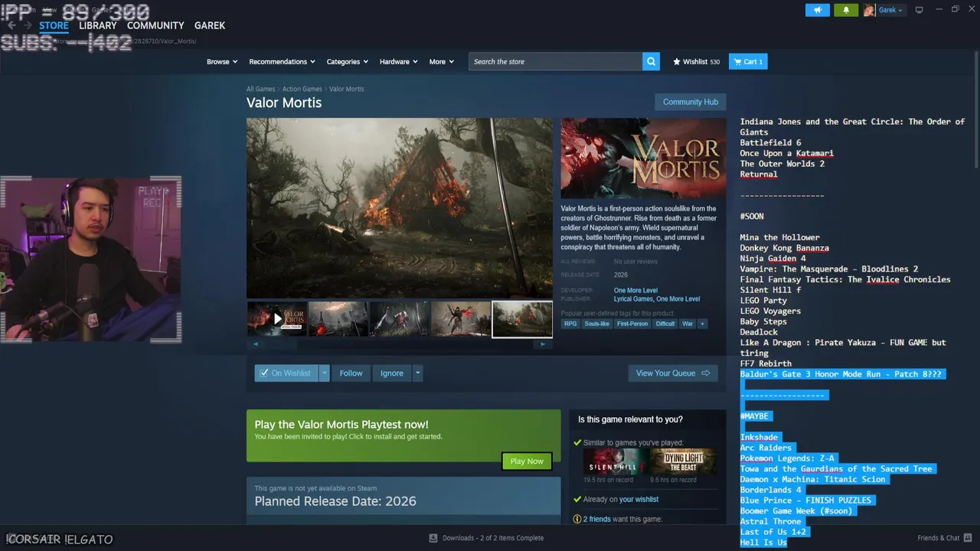The image size is (980, 551).
Task: Click the War tag
Action: click(x=688, y=324)
